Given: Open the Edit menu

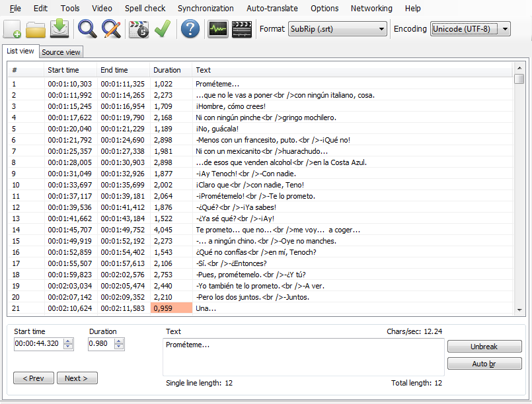Looking at the screenshot, I should pyautogui.click(x=40, y=9).
